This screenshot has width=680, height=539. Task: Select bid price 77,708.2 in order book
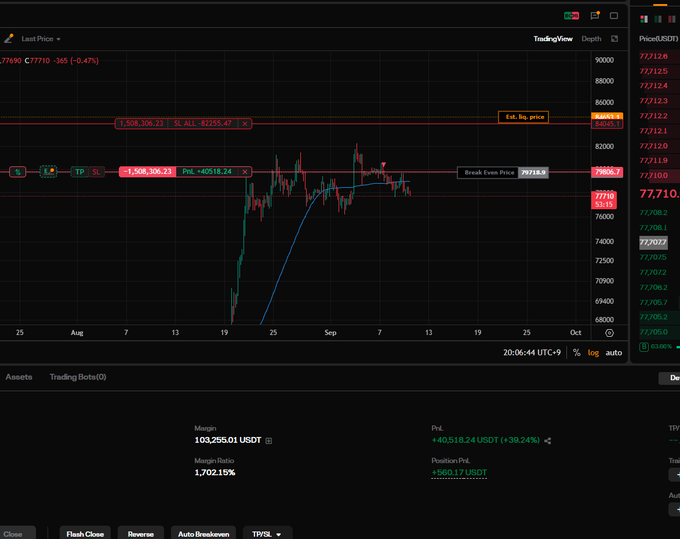coord(654,212)
